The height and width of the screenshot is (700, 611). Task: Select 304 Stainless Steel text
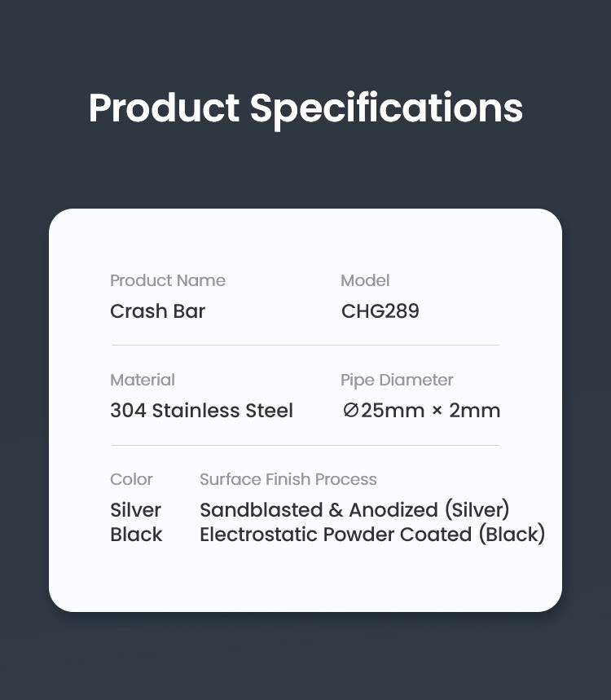point(201,411)
